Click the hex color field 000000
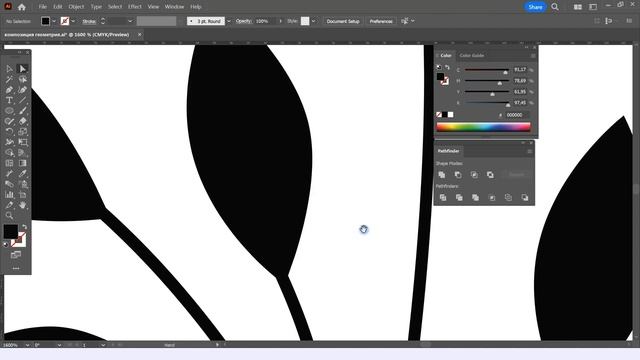 coord(517,115)
